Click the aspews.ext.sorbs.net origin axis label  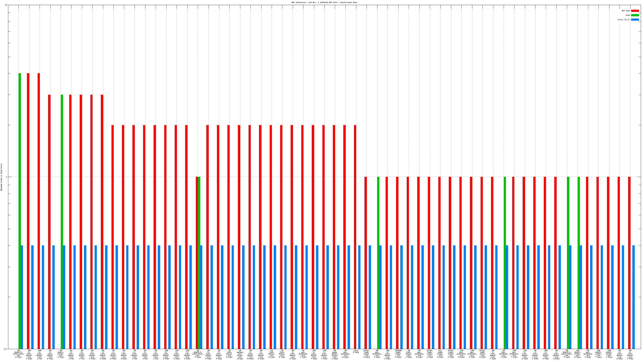point(240,355)
